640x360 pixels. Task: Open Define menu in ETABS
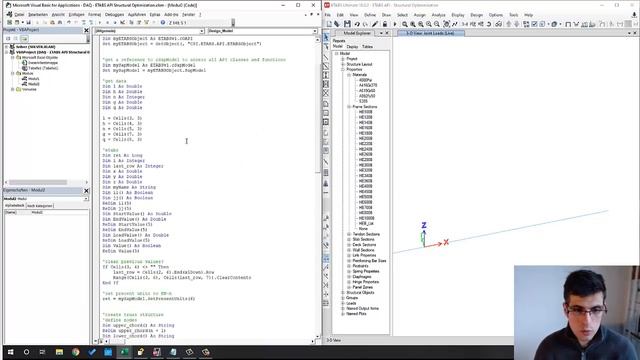(370, 15)
